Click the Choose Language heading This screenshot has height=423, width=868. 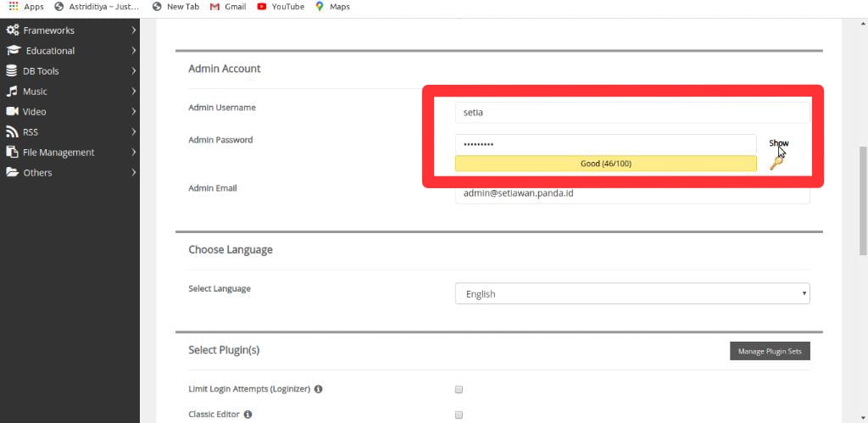(x=231, y=250)
